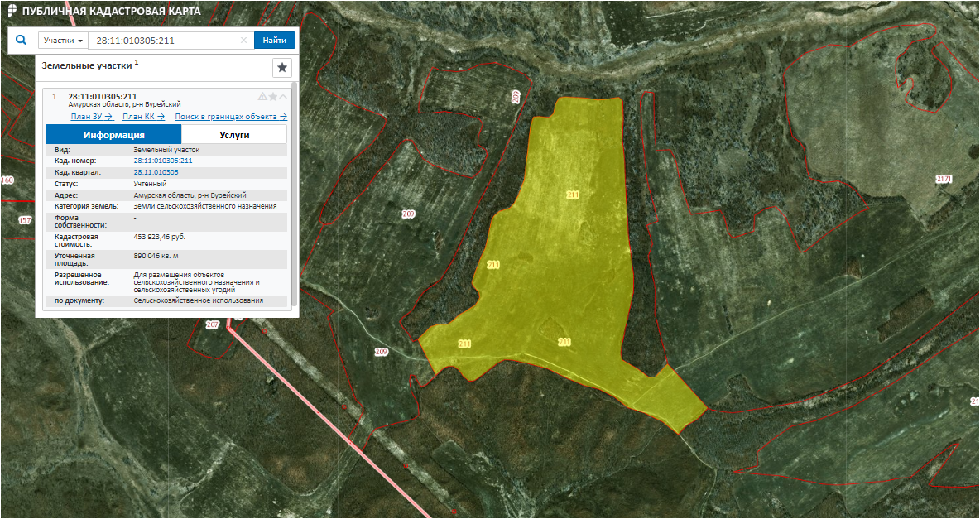Collapse the result card chevron
Screen dimensions: 980x519
click(x=283, y=96)
